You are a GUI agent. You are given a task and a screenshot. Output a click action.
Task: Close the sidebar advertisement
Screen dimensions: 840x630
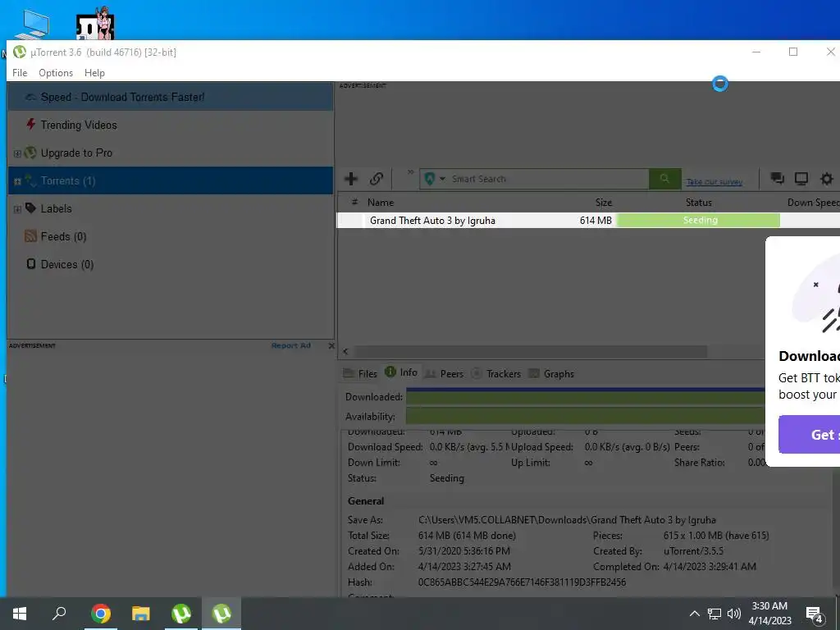tap(331, 346)
